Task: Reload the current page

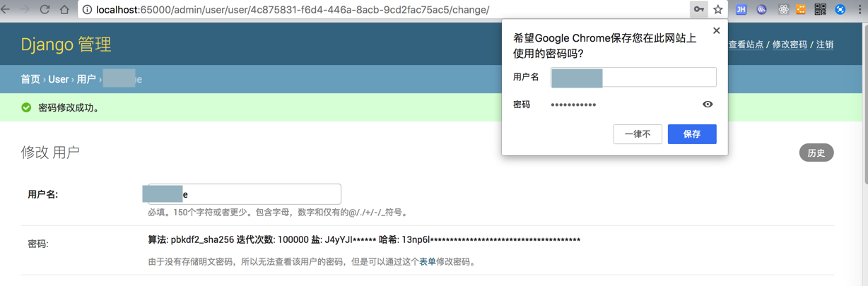Action: pyautogui.click(x=45, y=10)
